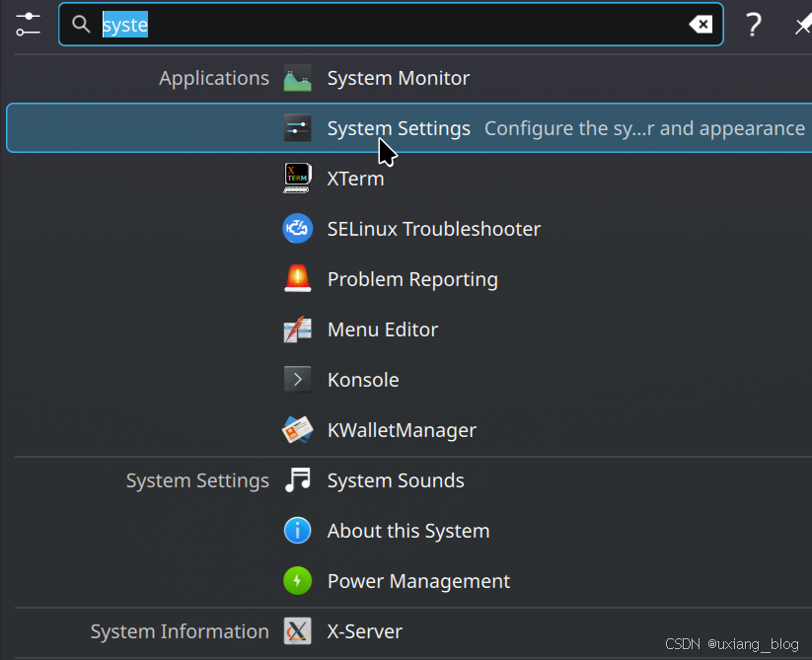Click the System Monitor icon
This screenshot has height=660, width=812.
tap(298, 78)
